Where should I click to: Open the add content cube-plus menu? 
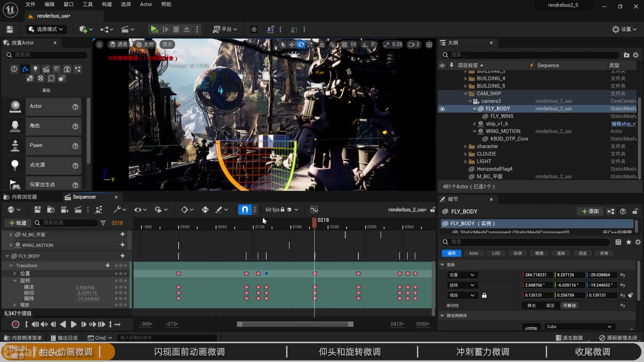click(x=86, y=29)
